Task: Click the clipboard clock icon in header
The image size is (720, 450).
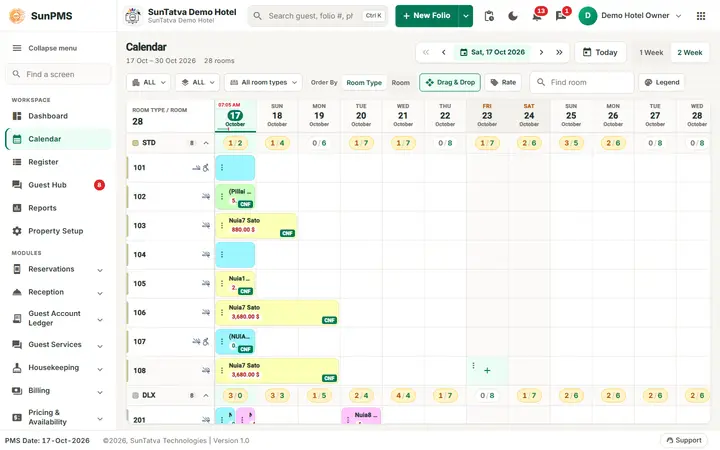Action: [489, 16]
